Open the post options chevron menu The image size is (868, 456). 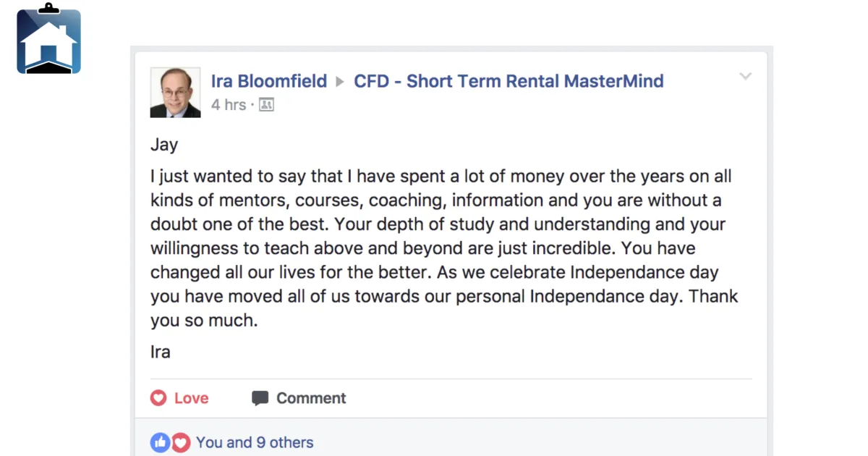pyautogui.click(x=745, y=77)
